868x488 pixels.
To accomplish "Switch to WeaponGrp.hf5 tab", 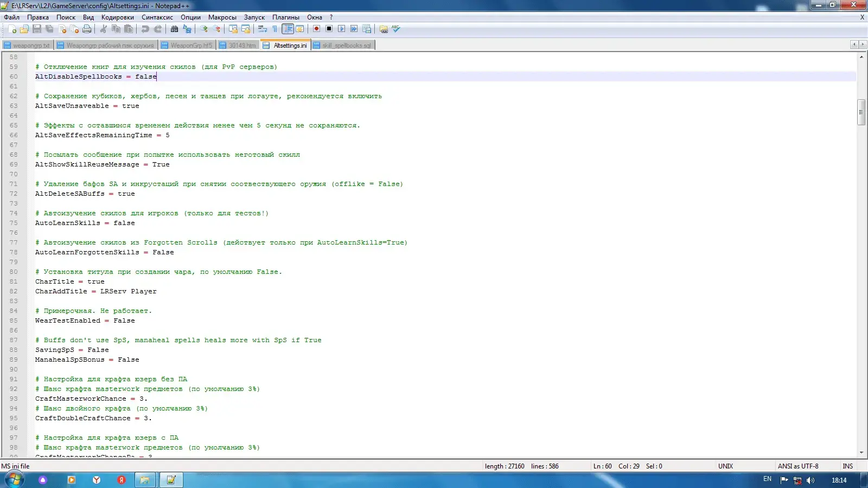I will pos(187,46).
